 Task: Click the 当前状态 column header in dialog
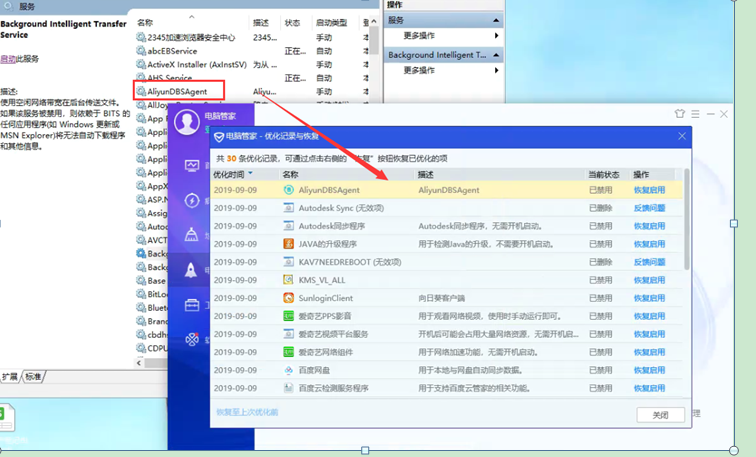(x=604, y=174)
